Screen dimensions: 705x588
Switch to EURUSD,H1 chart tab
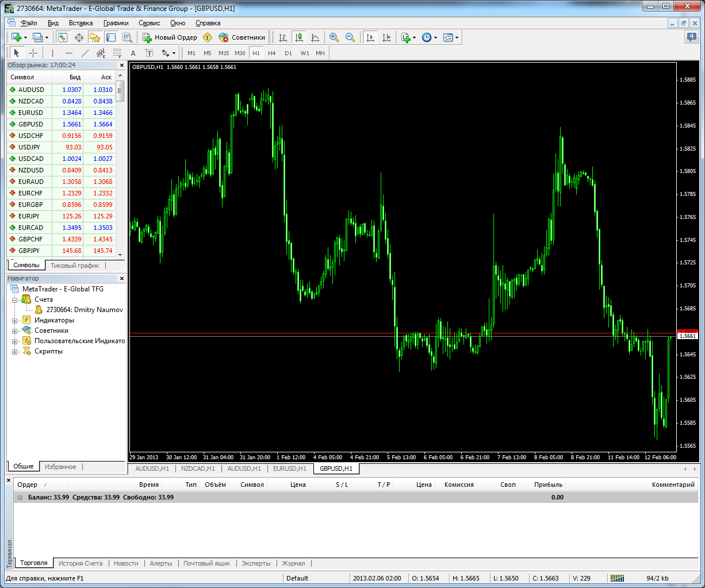tap(290, 468)
